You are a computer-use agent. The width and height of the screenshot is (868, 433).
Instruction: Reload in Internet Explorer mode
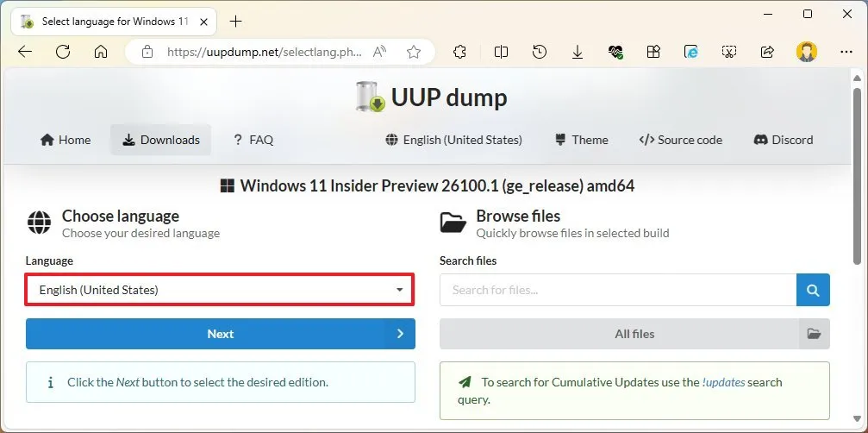(691, 52)
